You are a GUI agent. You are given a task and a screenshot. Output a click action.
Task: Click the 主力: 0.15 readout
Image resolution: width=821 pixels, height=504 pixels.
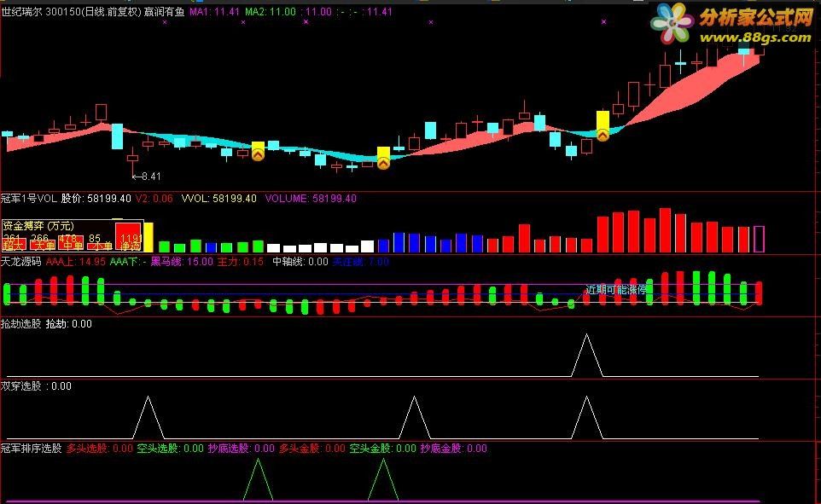click(241, 261)
